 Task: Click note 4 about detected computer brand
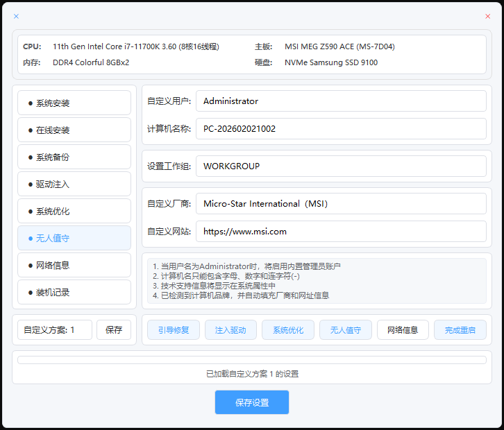click(x=241, y=295)
